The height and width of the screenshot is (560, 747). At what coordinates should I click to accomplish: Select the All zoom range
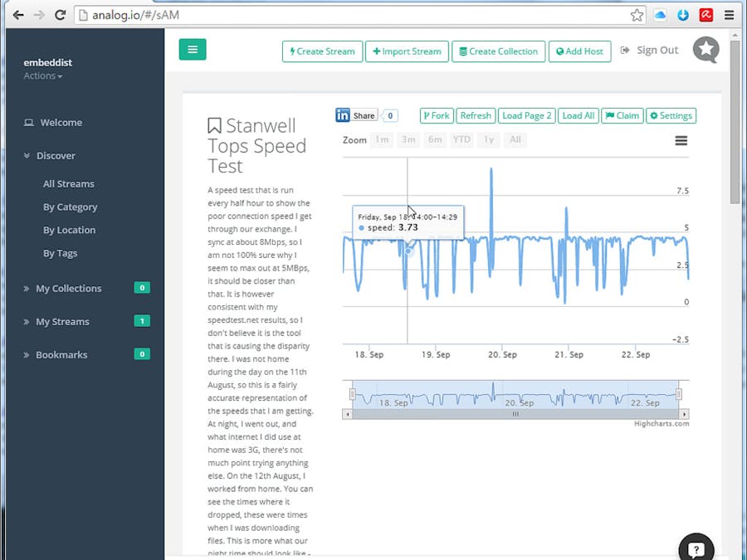(x=515, y=139)
